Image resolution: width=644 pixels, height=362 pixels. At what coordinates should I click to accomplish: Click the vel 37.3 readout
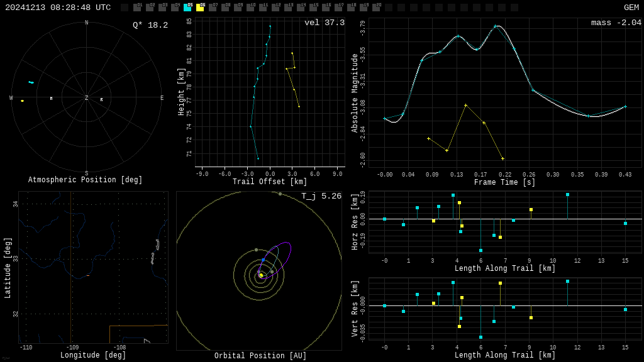[324, 23]
